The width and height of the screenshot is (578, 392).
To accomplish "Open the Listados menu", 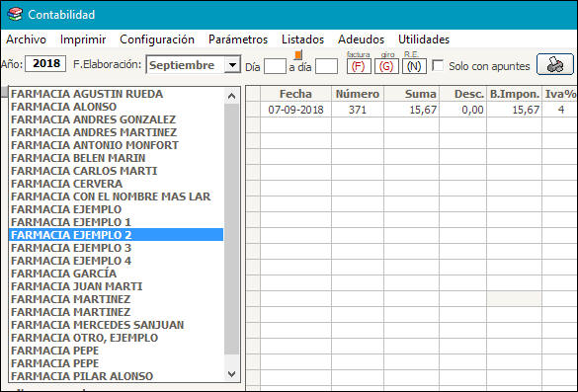I will click(302, 39).
